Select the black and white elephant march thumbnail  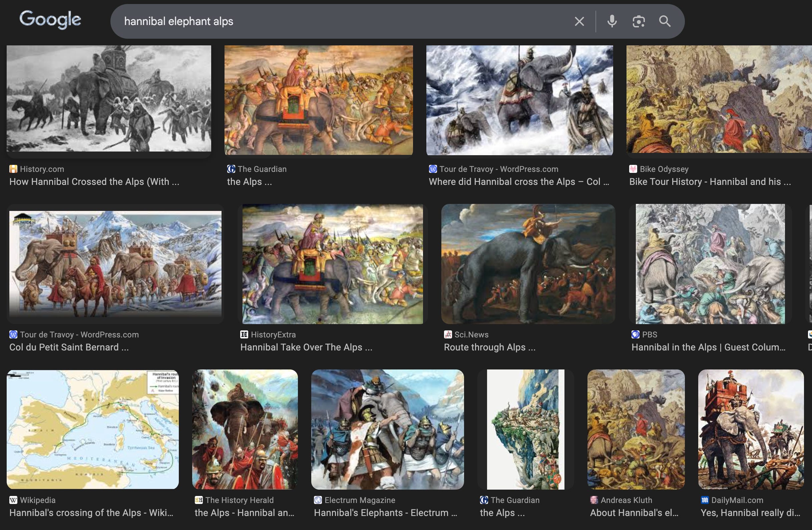(109, 98)
